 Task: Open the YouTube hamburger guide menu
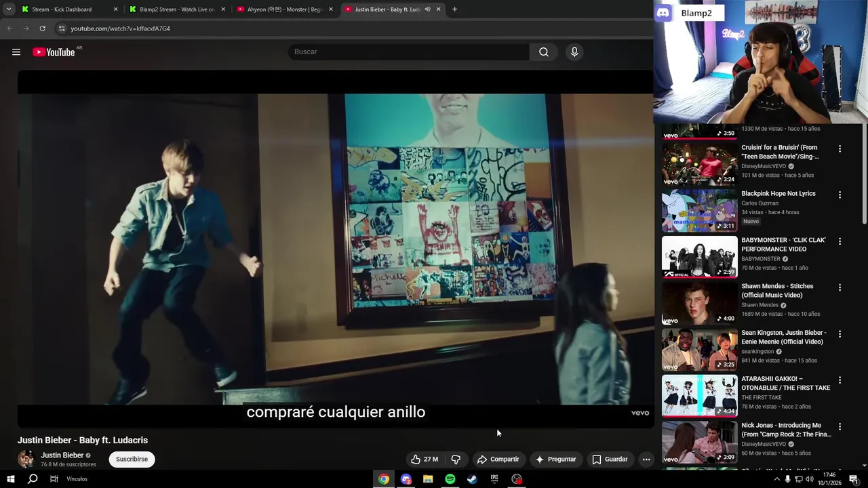(16, 52)
